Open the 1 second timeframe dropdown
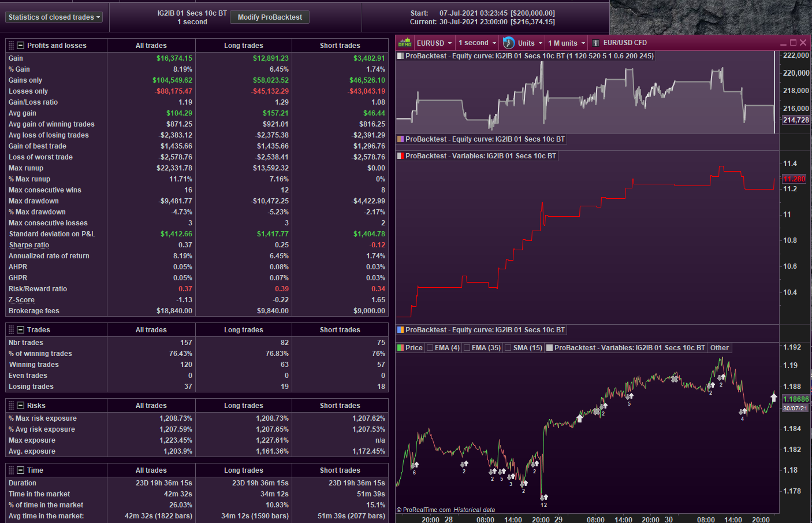Image resolution: width=812 pixels, height=523 pixels. [477, 43]
